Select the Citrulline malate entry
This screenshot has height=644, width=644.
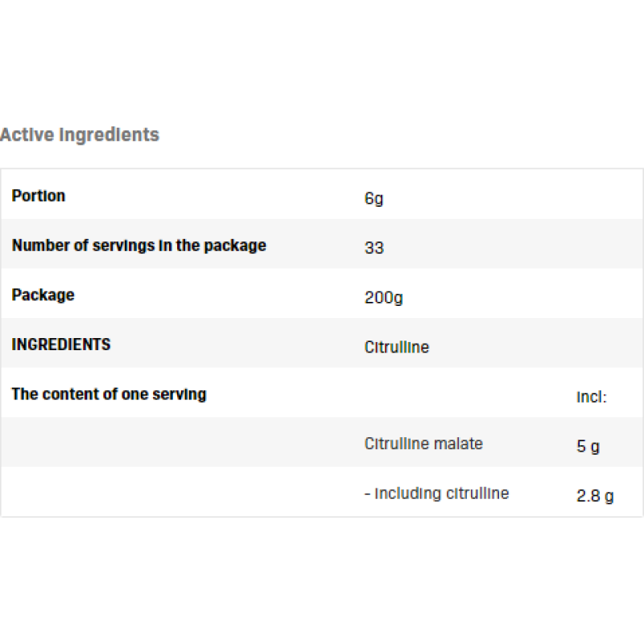[423, 444]
